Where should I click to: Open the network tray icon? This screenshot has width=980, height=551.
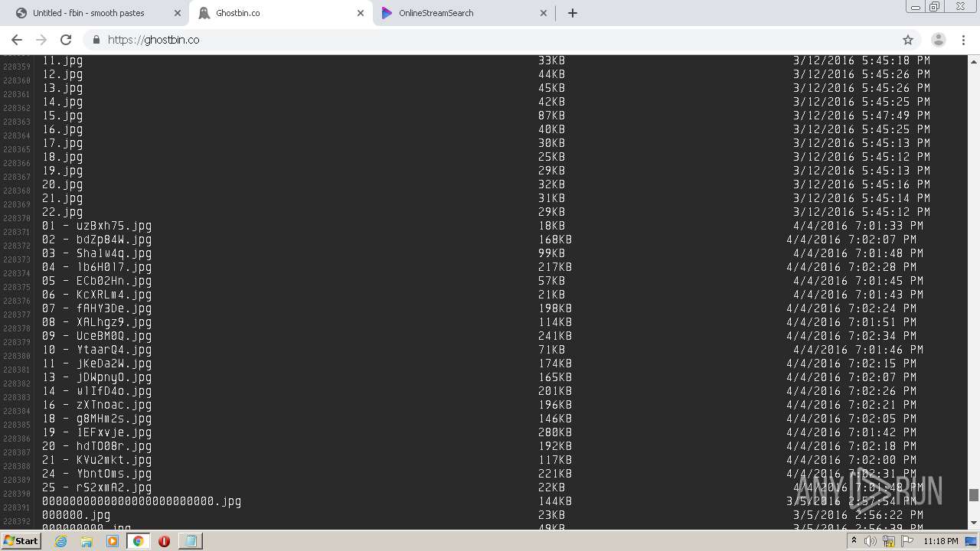tap(889, 541)
